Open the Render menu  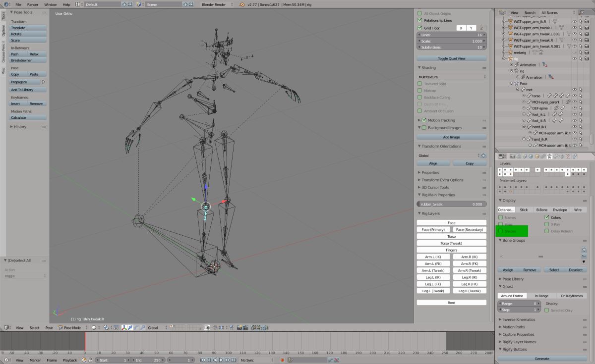[x=33, y=4]
